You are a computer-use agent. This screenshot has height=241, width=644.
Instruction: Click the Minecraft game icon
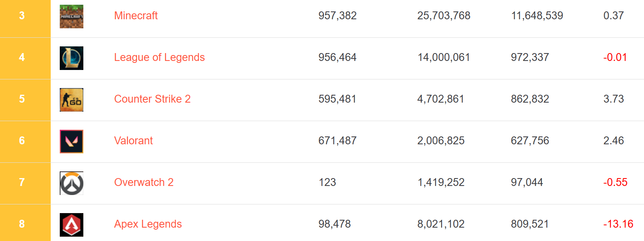(x=72, y=17)
